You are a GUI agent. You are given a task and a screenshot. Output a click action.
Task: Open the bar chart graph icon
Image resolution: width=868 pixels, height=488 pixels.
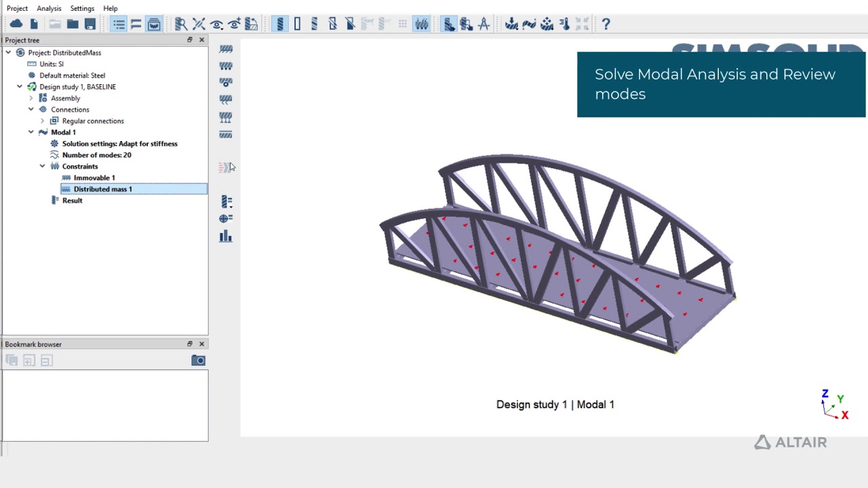click(226, 236)
